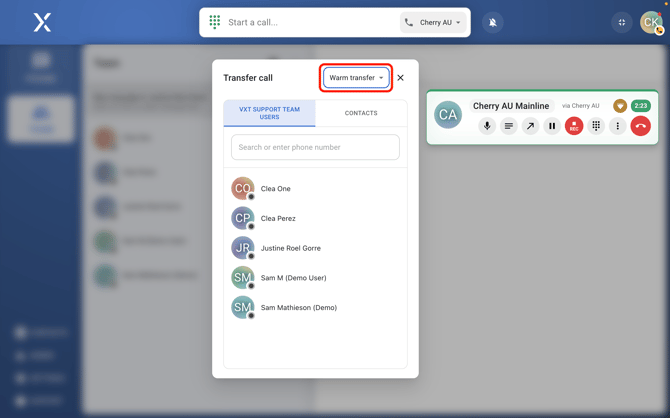Pause the call with the hold button
Viewport: 670px width, 418px height.
click(x=552, y=126)
